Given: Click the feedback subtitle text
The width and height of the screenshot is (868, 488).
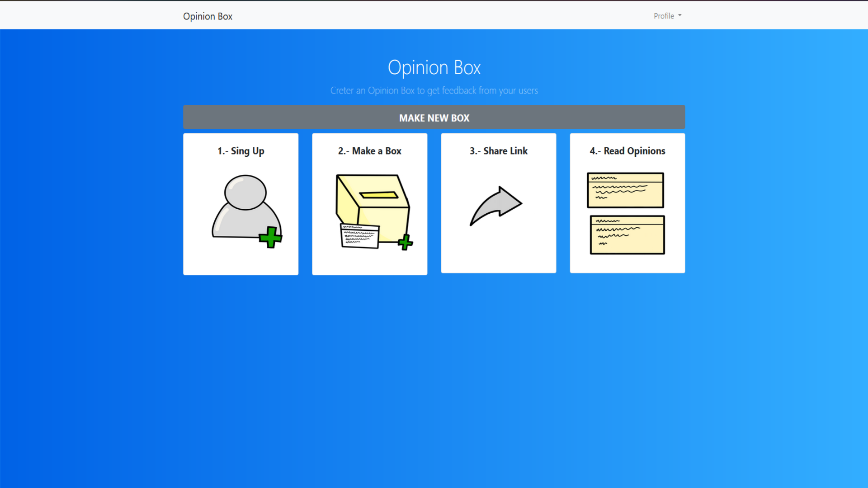Looking at the screenshot, I should coord(434,90).
